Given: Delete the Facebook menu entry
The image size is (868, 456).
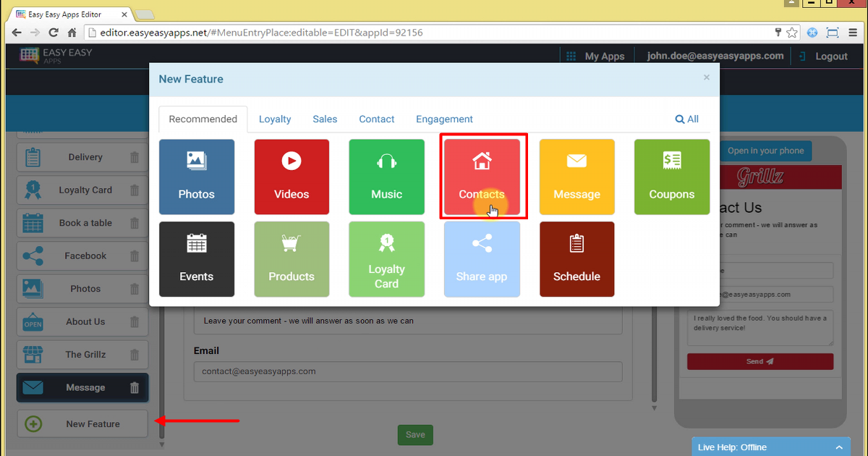Looking at the screenshot, I should pyautogui.click(x=135, y=256).
